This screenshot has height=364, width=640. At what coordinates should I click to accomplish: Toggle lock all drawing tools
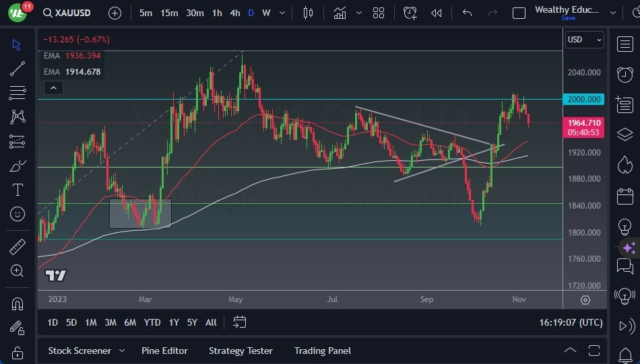[x=17, y=352]
